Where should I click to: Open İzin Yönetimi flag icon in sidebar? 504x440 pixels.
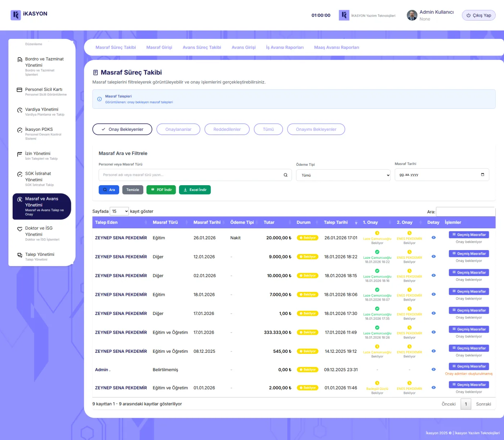(x=19, y=154)
